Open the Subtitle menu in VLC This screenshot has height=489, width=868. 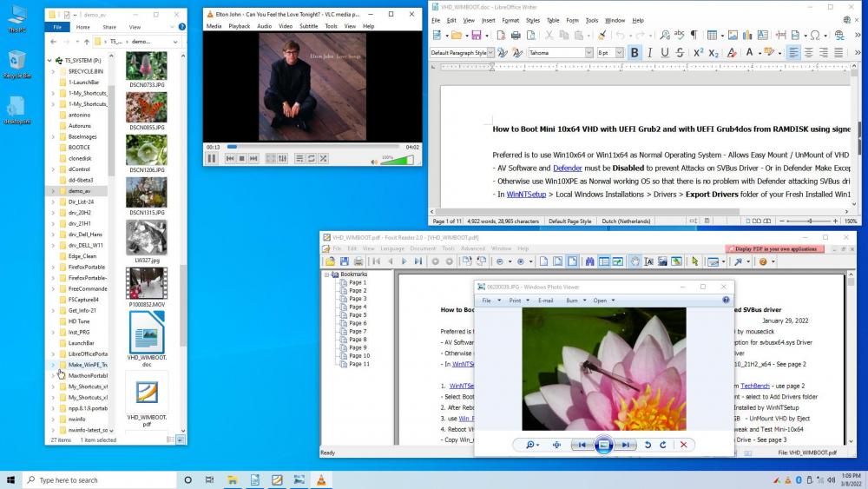click(x=308, y=26)
